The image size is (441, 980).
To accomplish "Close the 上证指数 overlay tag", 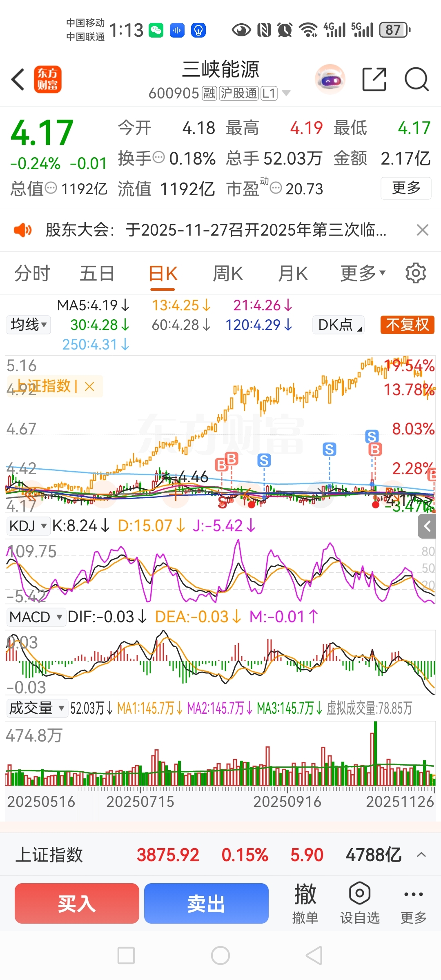I will pos(89,386).
